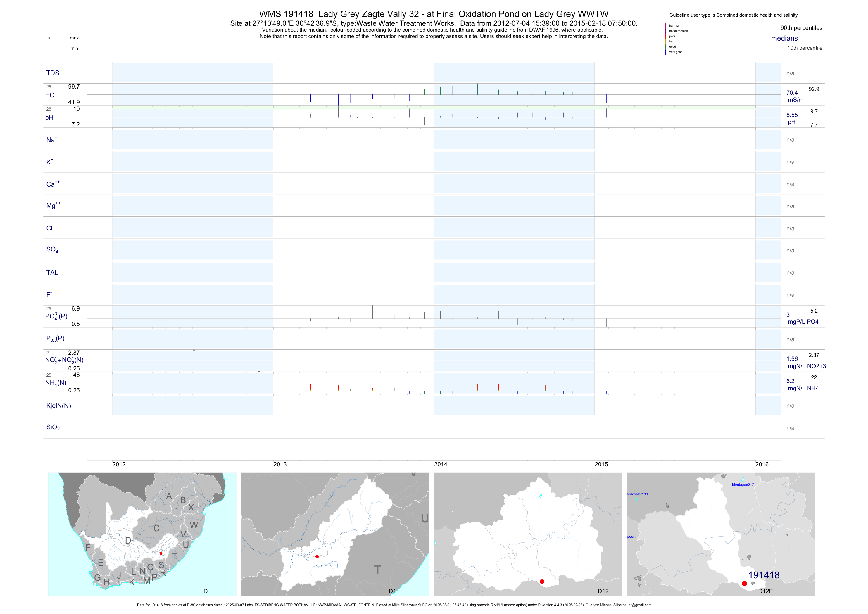Click the 2013 year axis label

(280, 464)
